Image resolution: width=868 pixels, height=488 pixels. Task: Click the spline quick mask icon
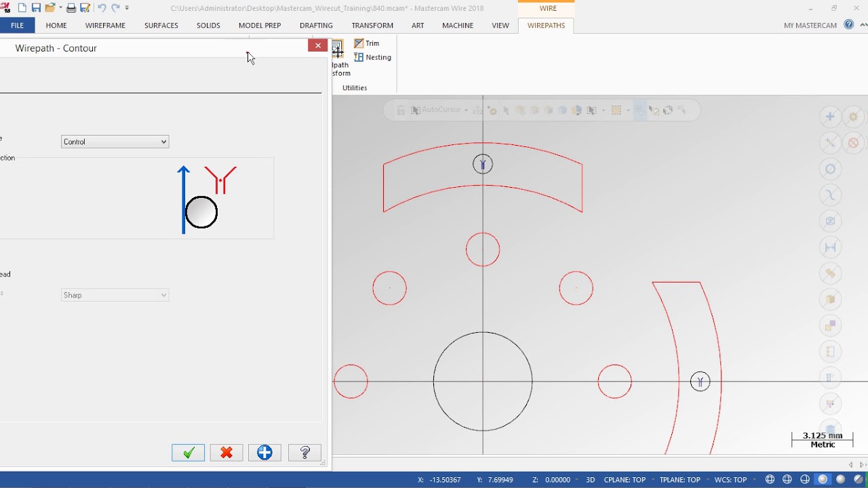[x=830, y=195]
